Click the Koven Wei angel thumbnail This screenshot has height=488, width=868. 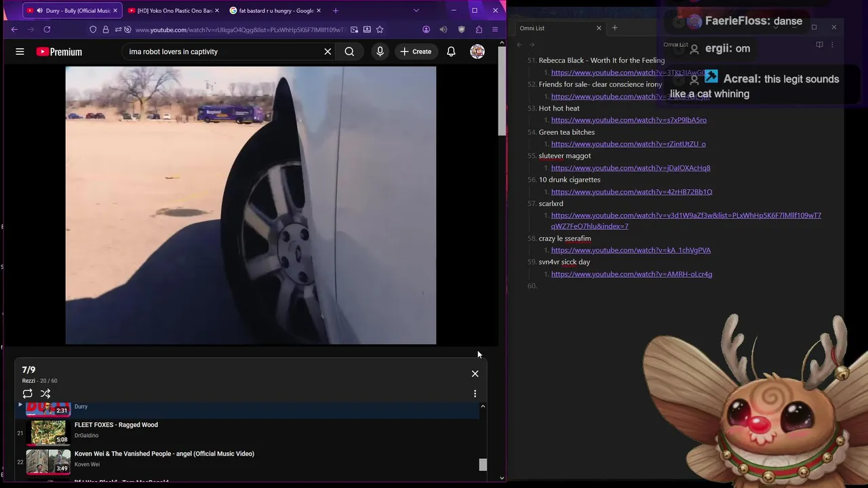[48, 462]
